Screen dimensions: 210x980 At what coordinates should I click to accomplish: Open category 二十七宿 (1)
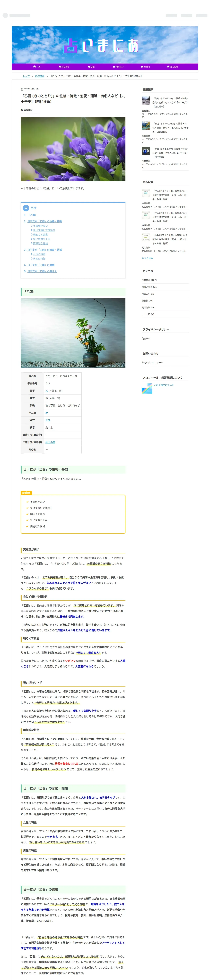(148, 314)
